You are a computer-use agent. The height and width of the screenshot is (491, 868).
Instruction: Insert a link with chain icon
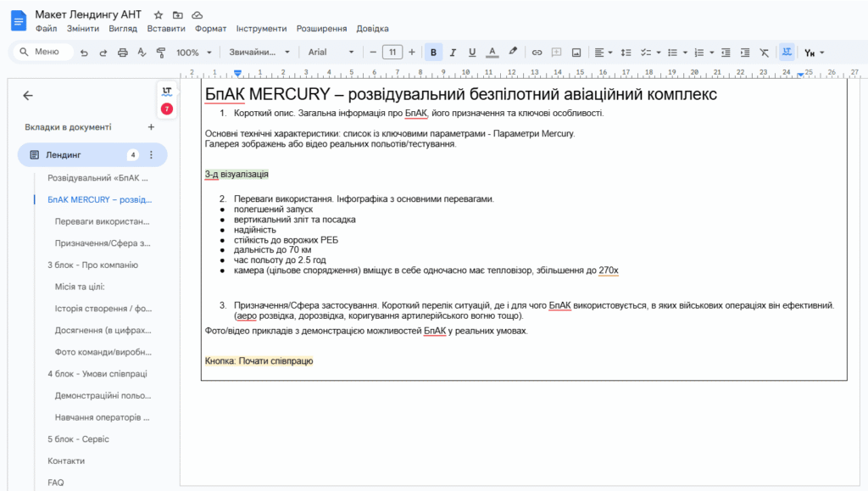tap(537, 53)
